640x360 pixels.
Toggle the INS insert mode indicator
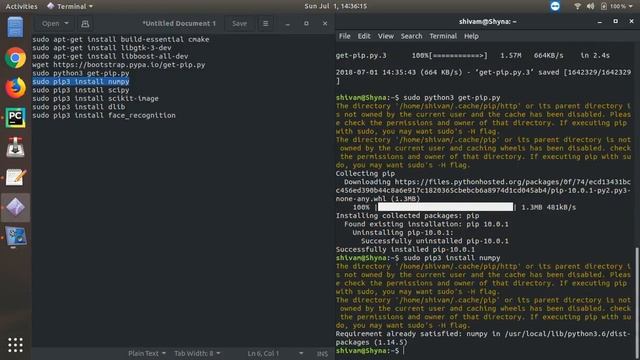click(x=322, y=353)
